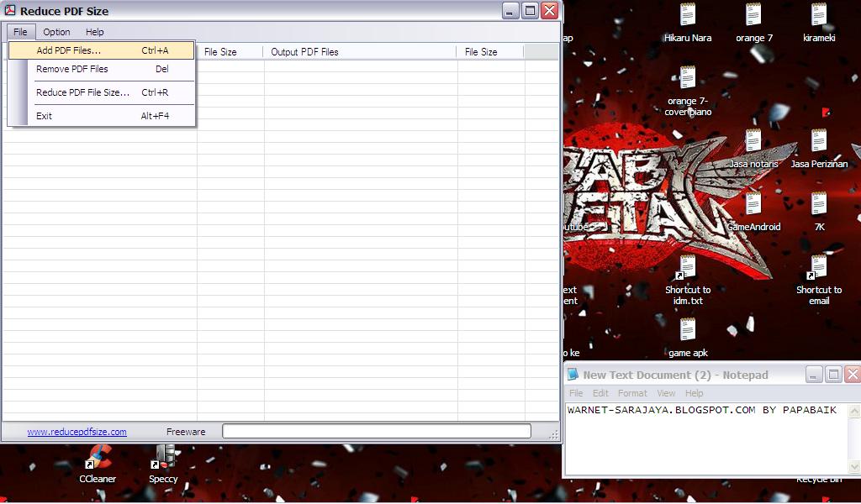Image resolution: width=861 pixels, height=504 pixels.
Task: Open Notepad's File menu
Action: (x=576, y=393)
